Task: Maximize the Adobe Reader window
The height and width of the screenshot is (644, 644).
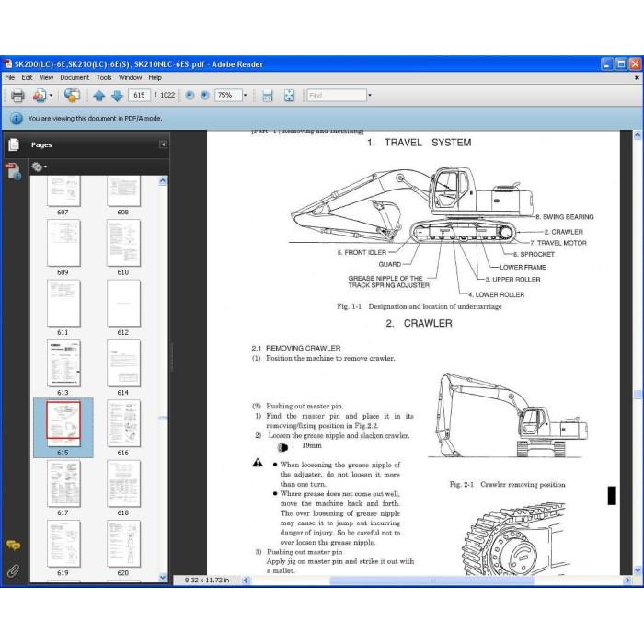Action: coord(621,64)
